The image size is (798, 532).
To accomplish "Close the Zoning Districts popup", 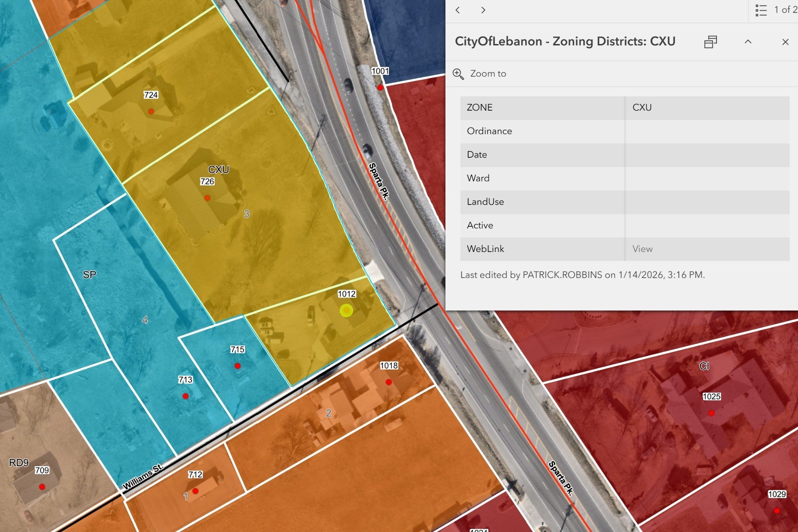I will tap(785, 42).
